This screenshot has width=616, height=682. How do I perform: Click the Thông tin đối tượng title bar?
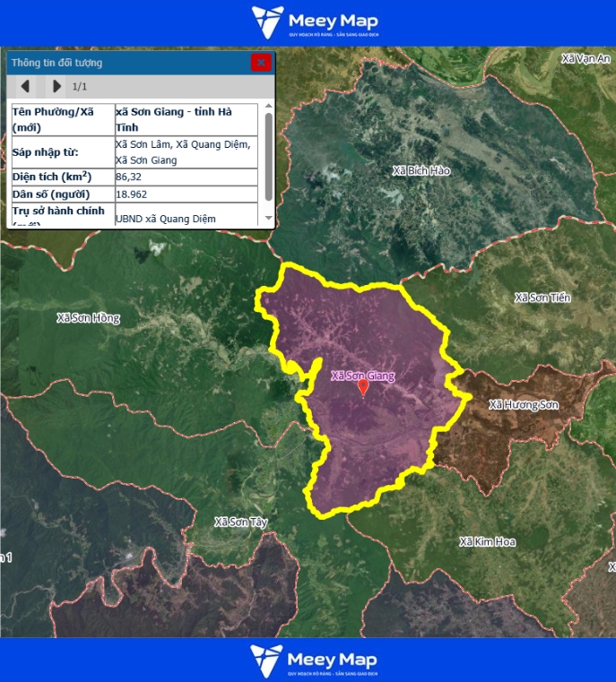(126, 63)
